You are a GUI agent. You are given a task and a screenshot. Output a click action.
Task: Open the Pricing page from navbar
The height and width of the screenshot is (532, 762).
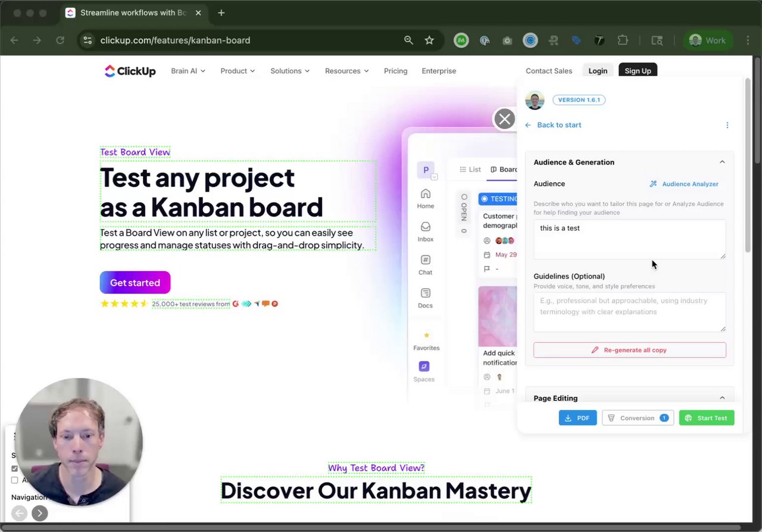tap(395, 71)
